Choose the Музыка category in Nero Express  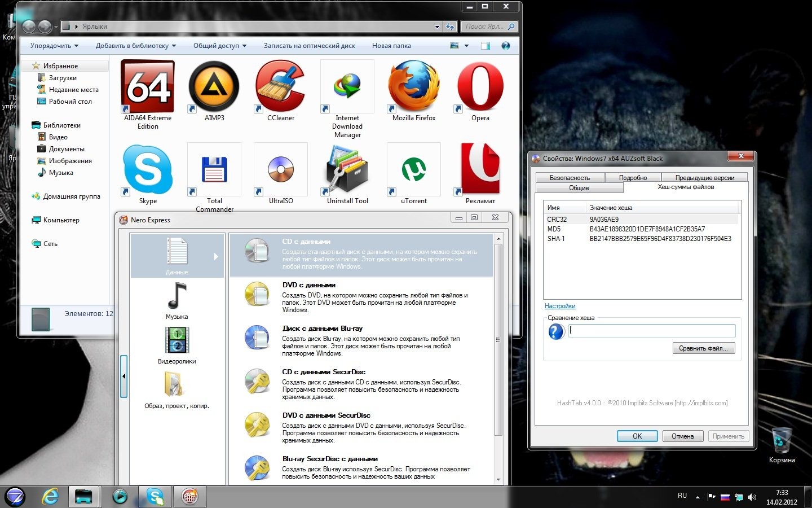(177, 300)
